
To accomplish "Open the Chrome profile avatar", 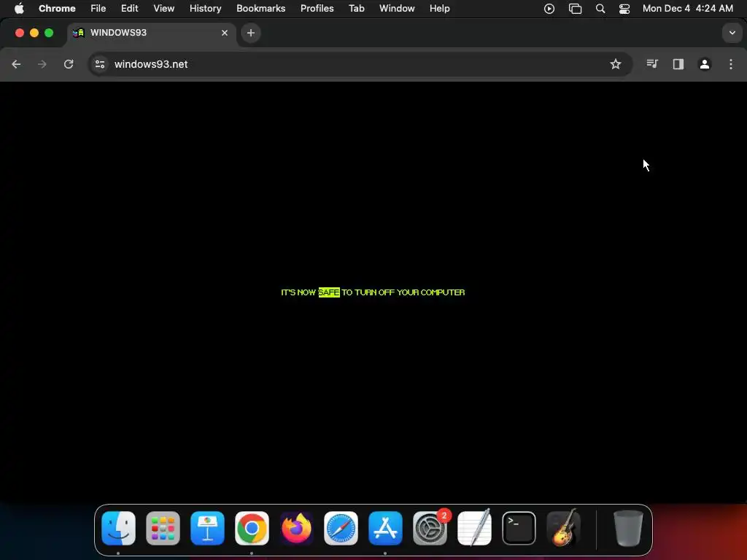I will coord(705,64).
